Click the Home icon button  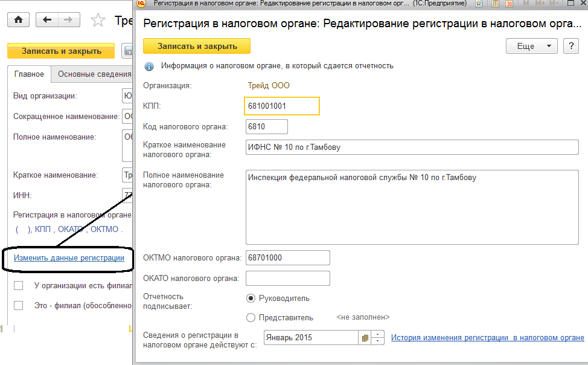tap(18, 20)
